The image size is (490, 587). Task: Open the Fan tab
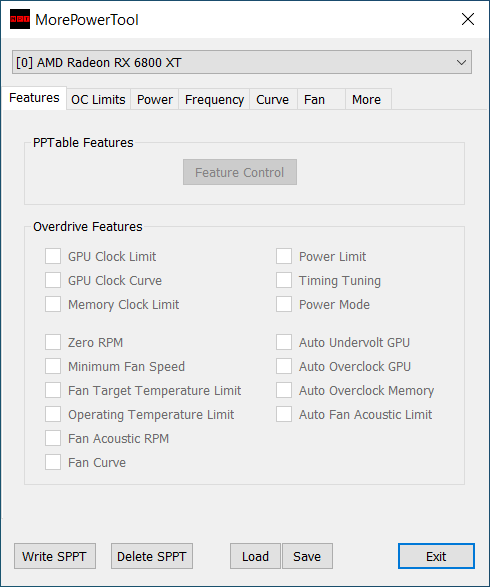[321, 100]
